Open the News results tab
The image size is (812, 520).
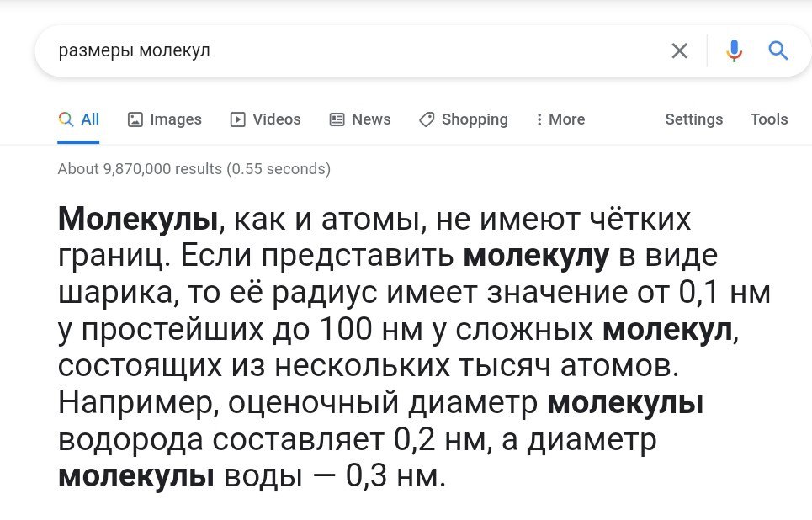click(x=361, y=119)
